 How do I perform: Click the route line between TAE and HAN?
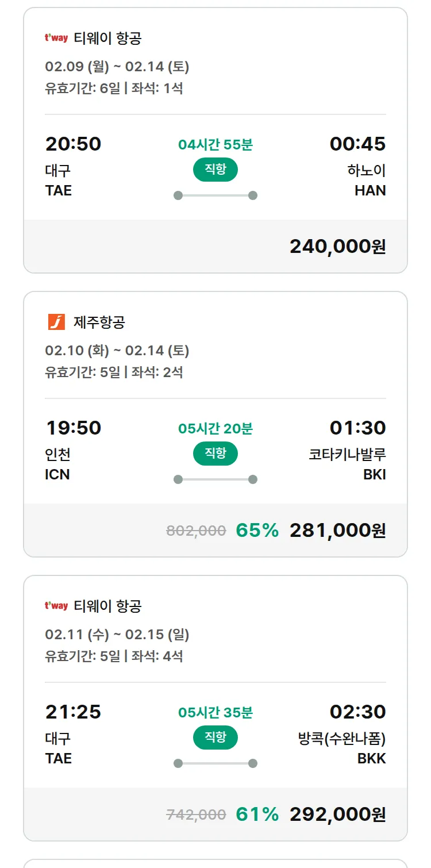215,195
